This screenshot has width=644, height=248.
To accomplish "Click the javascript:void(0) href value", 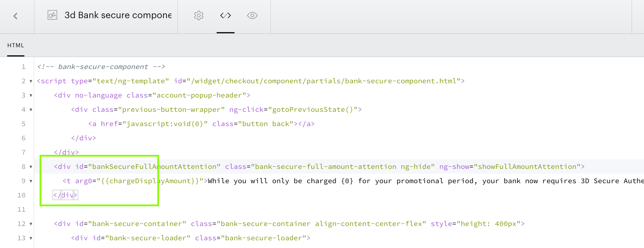I will coord(165,124).
